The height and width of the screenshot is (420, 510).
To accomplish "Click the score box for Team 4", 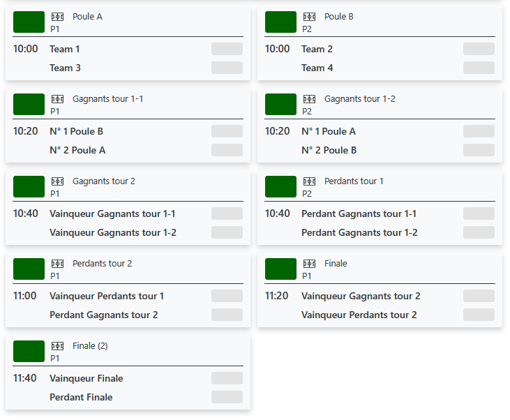I will pyautogui.click(x=479, y=68).
